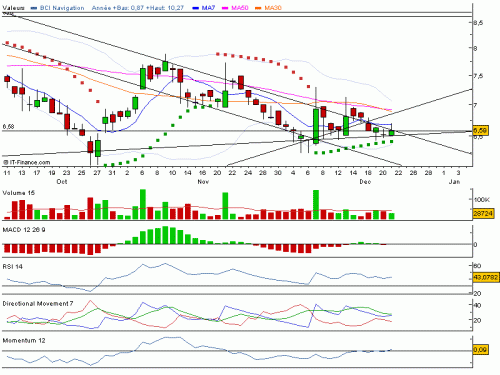Click the "8,5" price axis label
This screenshot has width=500, height=375.
[x=478, y=23]
